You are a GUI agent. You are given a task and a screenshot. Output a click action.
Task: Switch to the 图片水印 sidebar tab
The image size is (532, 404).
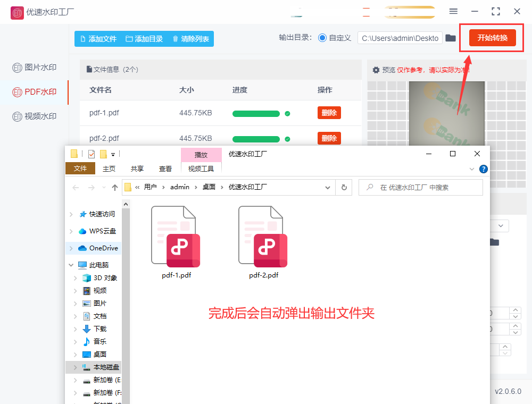coord(34,68)
